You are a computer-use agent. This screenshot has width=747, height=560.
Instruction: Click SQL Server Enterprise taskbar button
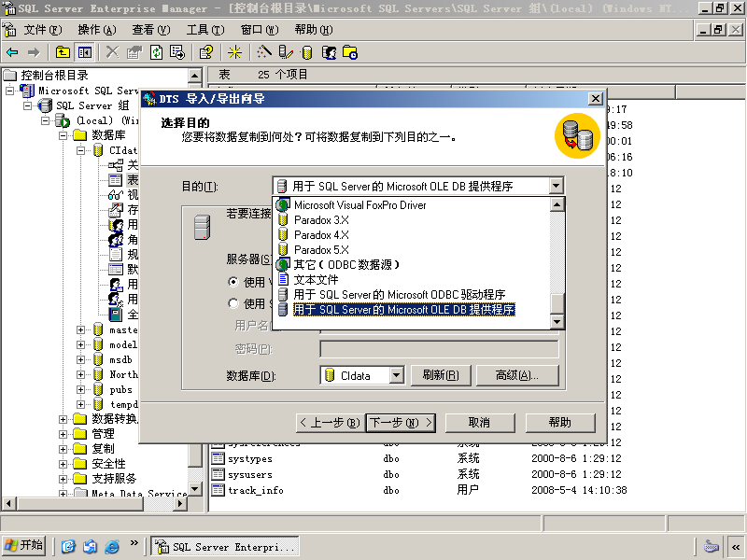click(x=225, y=546)
